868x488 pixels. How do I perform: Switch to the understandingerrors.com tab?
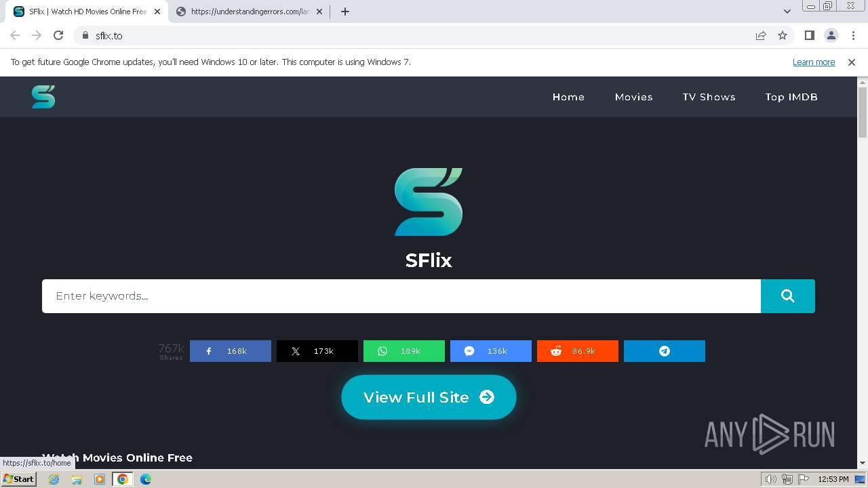[x=249, y=12]
